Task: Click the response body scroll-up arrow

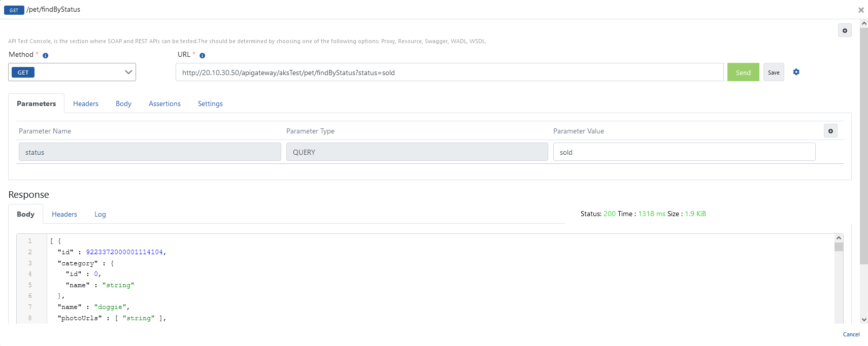Action: [839, 238]
